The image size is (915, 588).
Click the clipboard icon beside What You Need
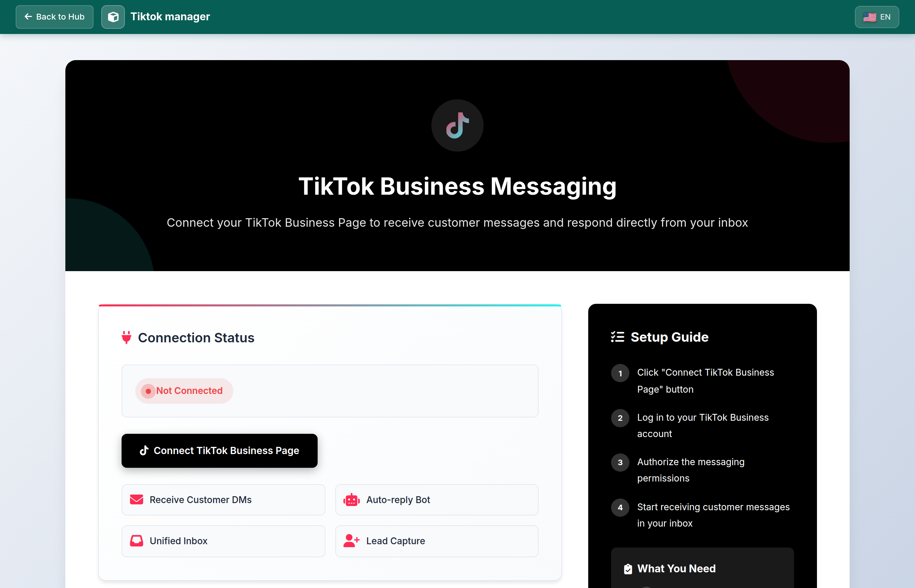pos(628,569)
